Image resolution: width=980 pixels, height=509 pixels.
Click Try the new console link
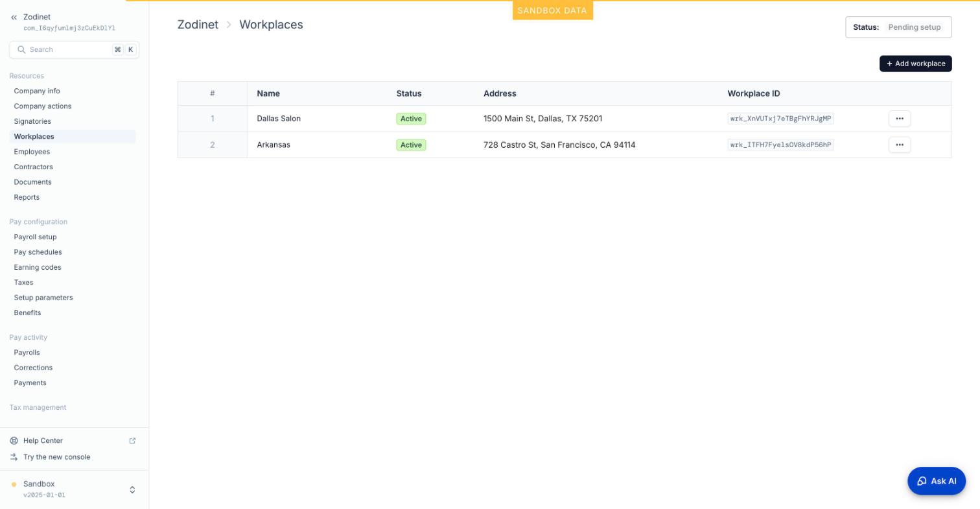coord(56,457)
